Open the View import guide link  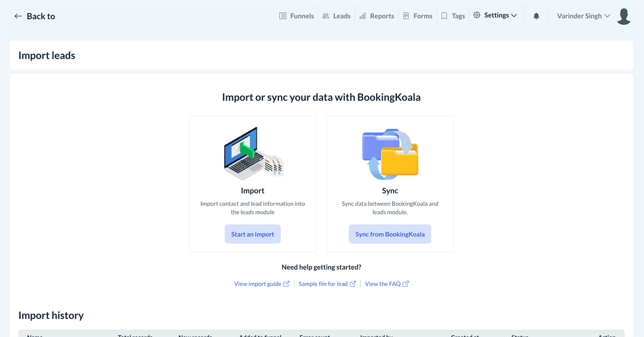pos(262,284)
